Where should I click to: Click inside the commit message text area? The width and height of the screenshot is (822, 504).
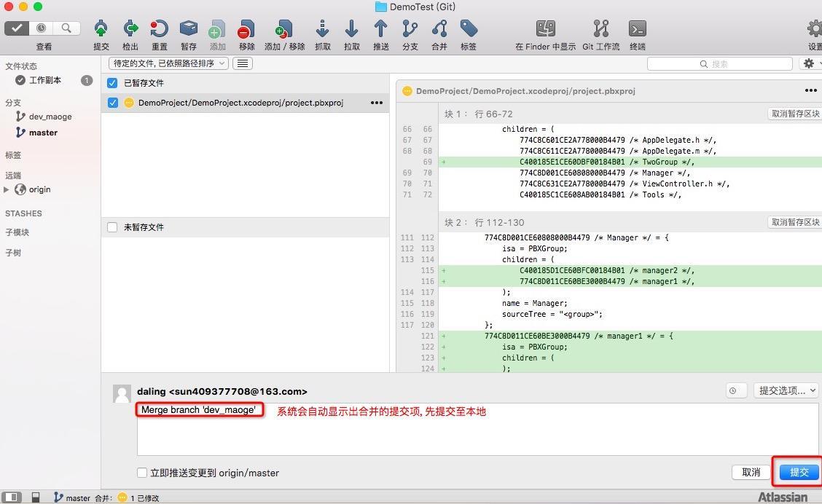coord(477,429)
